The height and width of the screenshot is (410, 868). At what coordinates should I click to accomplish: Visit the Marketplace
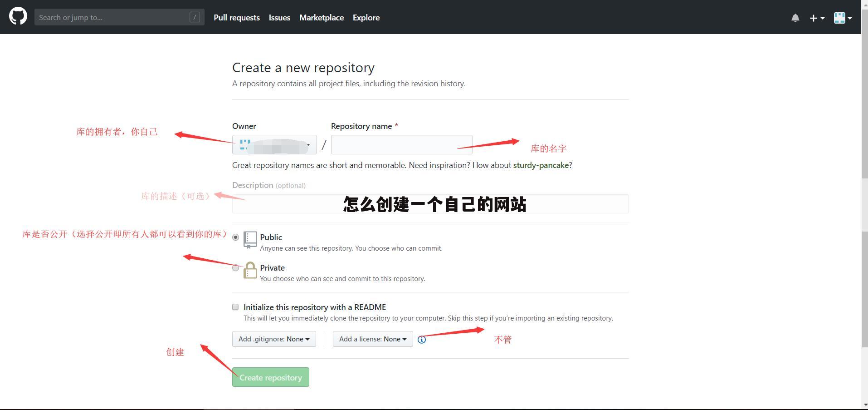[x=322, y=18]
